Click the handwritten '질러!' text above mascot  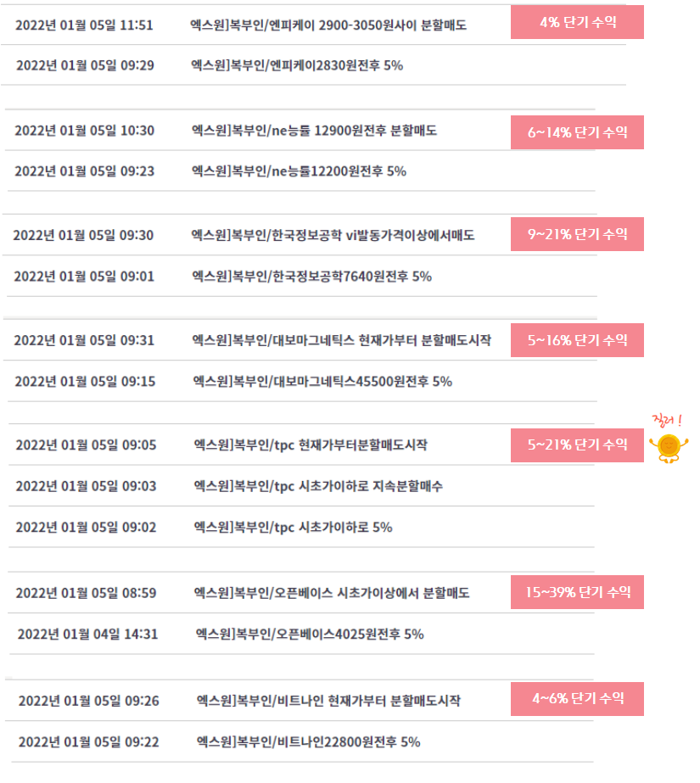[667, 421]
